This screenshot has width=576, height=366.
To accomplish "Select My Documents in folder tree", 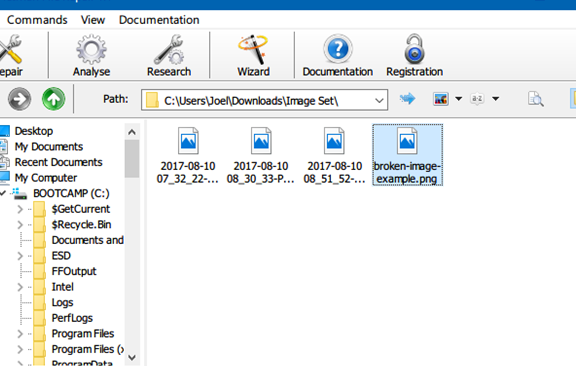I will [49, 147].
